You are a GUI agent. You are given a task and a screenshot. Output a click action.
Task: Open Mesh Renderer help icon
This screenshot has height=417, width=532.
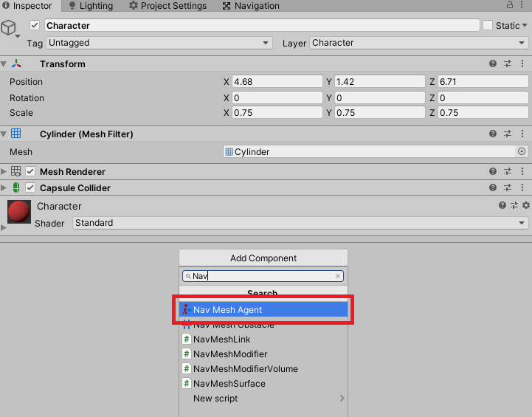[493, 171]
